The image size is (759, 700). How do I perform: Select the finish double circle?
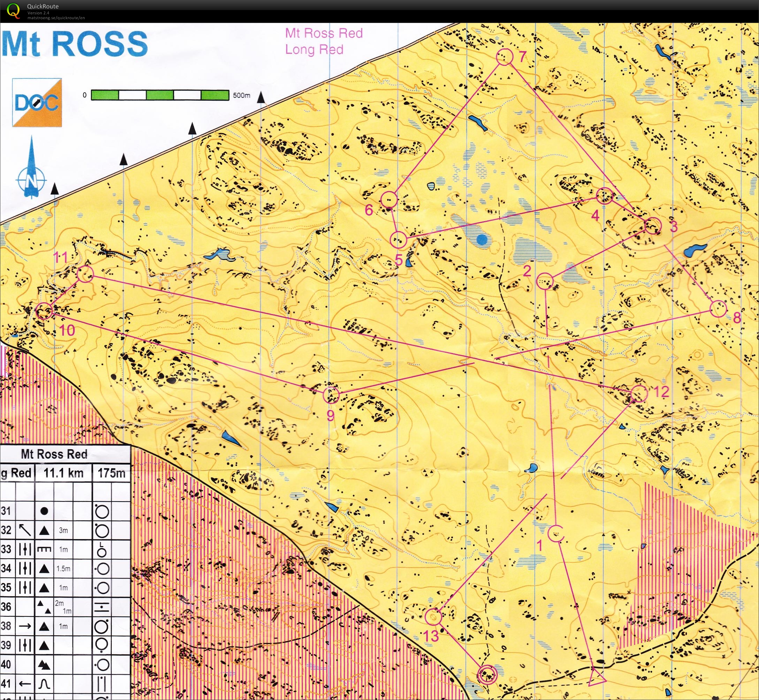tap(487, 675)
